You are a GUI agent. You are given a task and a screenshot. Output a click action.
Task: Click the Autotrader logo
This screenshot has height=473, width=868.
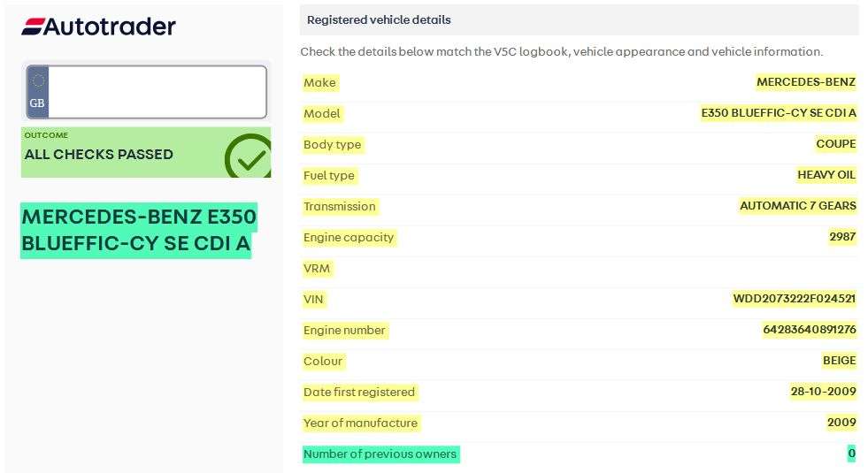click(x=98, y=27)
